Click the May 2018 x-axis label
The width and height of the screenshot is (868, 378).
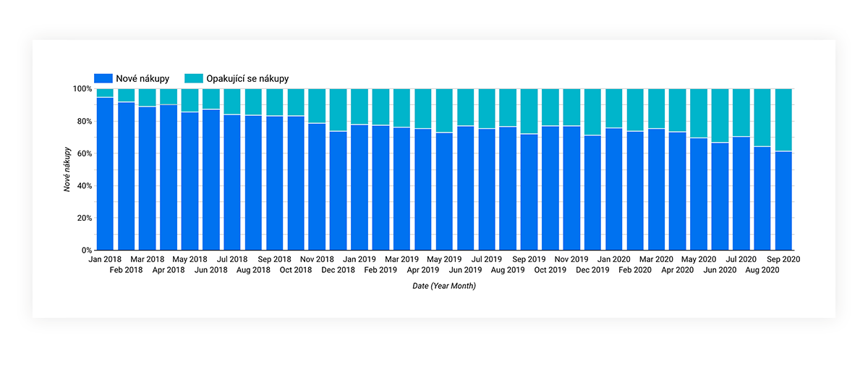[190, 259]
